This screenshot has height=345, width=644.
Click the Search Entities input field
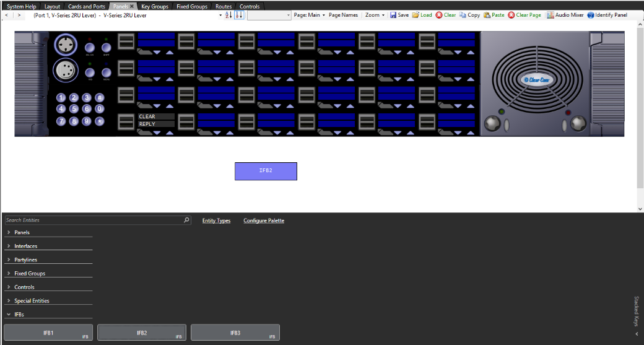[93, 220]
